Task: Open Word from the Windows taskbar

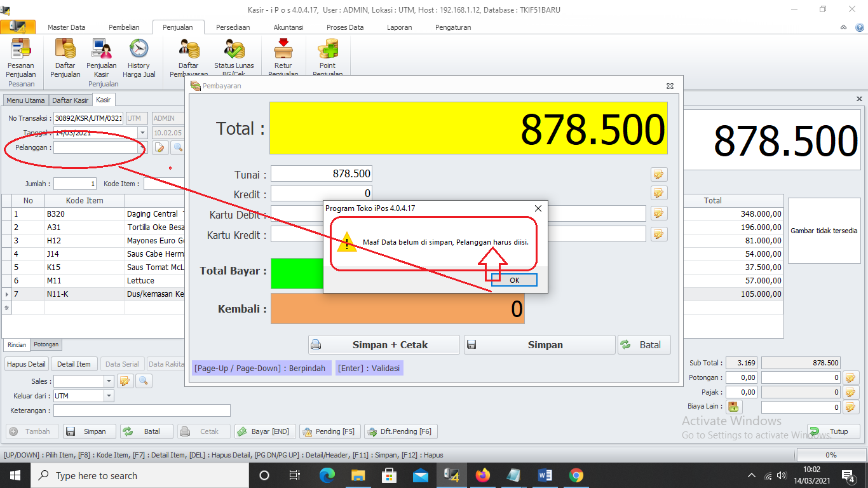Action: click(x=545, y=475)
